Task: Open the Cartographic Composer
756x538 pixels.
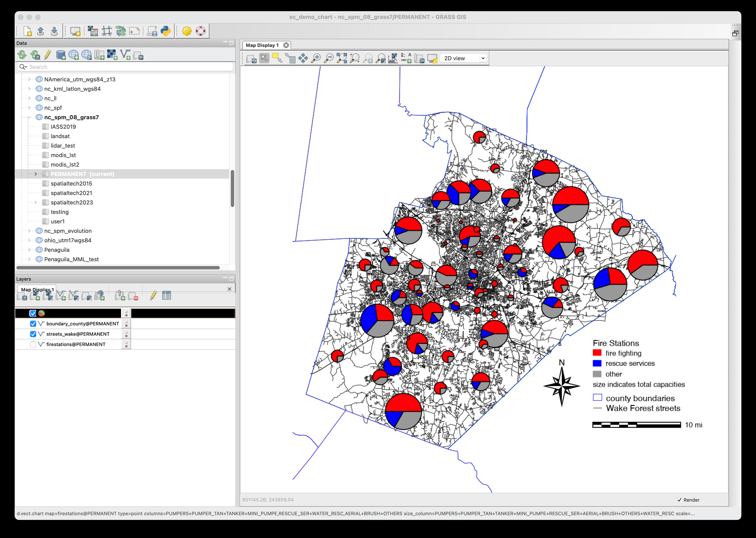Action: (x=134, y=31)
